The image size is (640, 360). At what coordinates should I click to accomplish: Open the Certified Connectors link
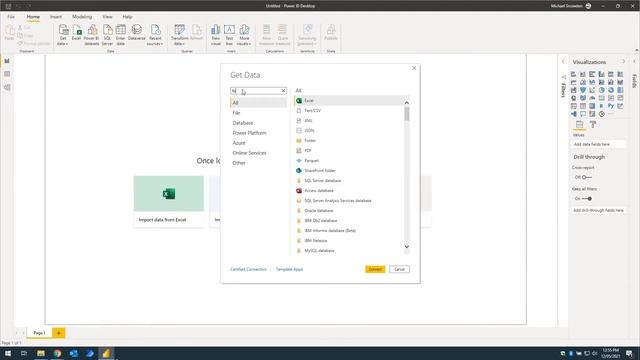[x=248, y=269]
